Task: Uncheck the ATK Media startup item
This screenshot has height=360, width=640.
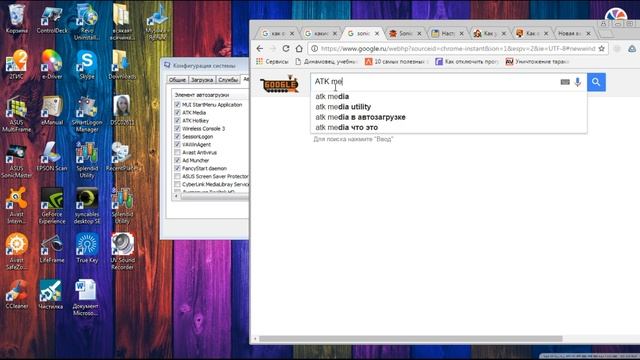Action: (177, 113)
